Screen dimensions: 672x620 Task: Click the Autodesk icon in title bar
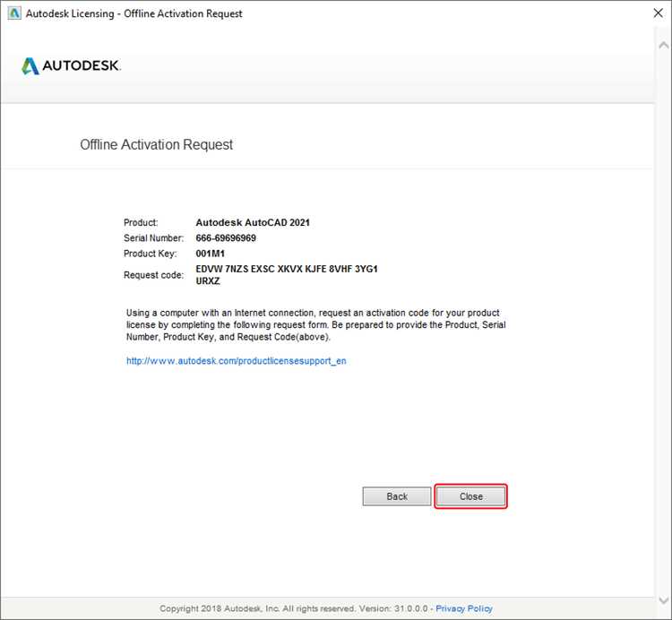coord(14,13)
